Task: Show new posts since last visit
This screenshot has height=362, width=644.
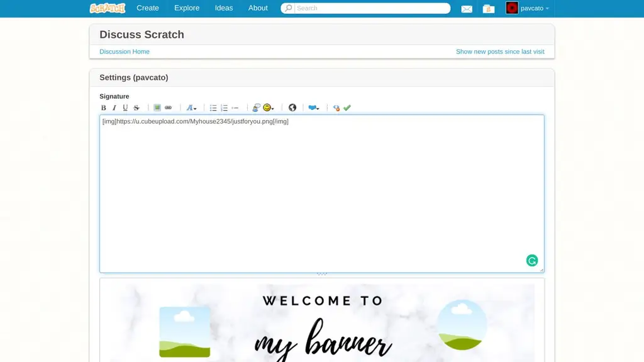Action: pyautogui.click(x=500, y=52)
